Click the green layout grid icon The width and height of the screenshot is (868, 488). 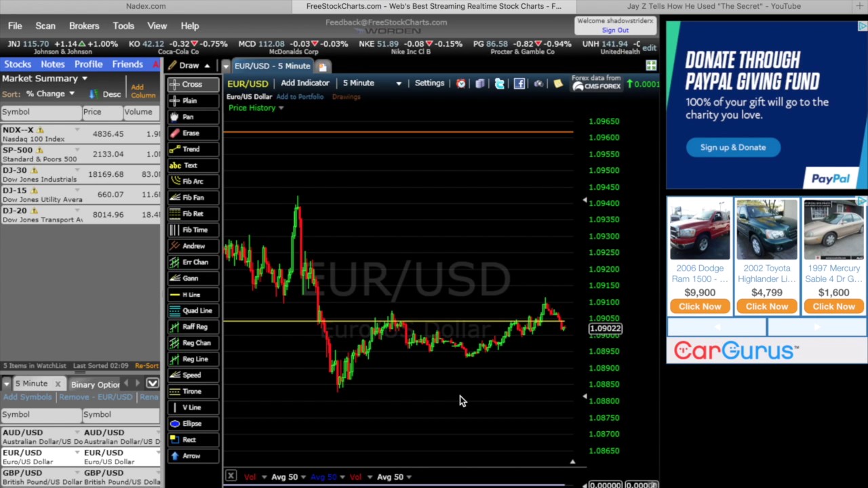651,66
